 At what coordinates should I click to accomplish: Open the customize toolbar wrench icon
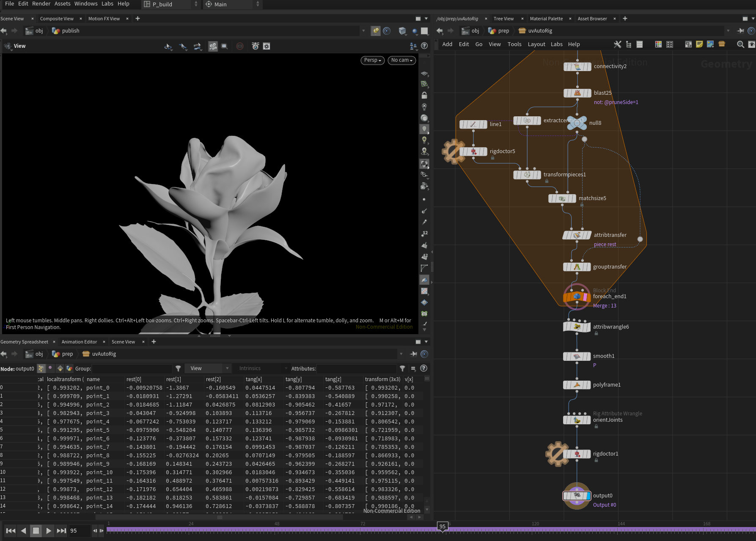[x=617, y=44]
